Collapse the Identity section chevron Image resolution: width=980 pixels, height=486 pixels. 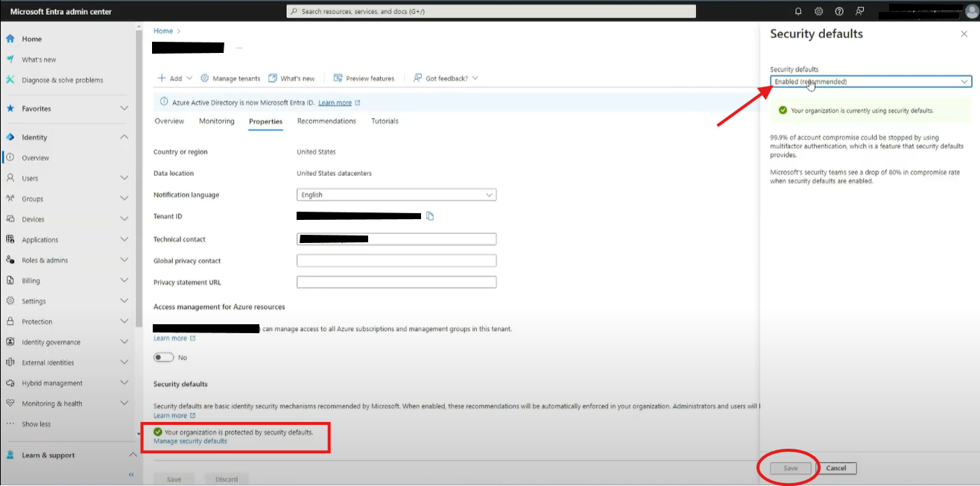coord(124,137)
